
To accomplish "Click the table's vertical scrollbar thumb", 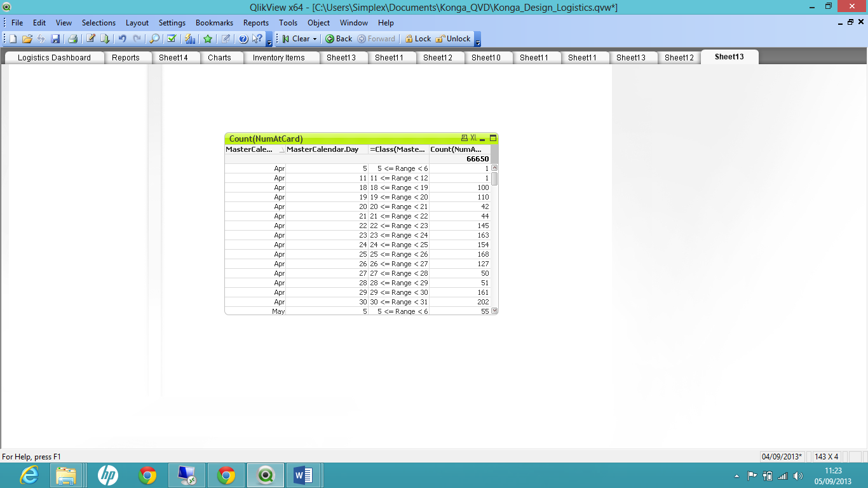I will coord(494,179).
